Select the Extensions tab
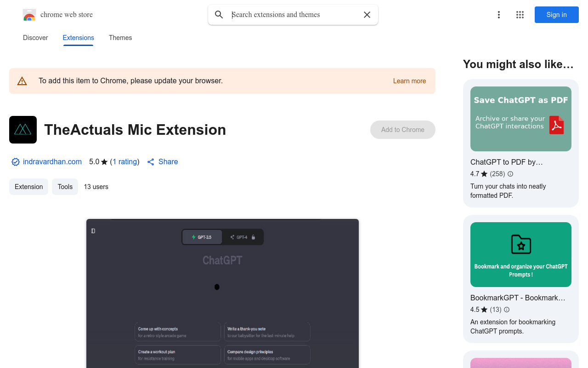This screenshot has height=368, width=588. tap(79, 38)
